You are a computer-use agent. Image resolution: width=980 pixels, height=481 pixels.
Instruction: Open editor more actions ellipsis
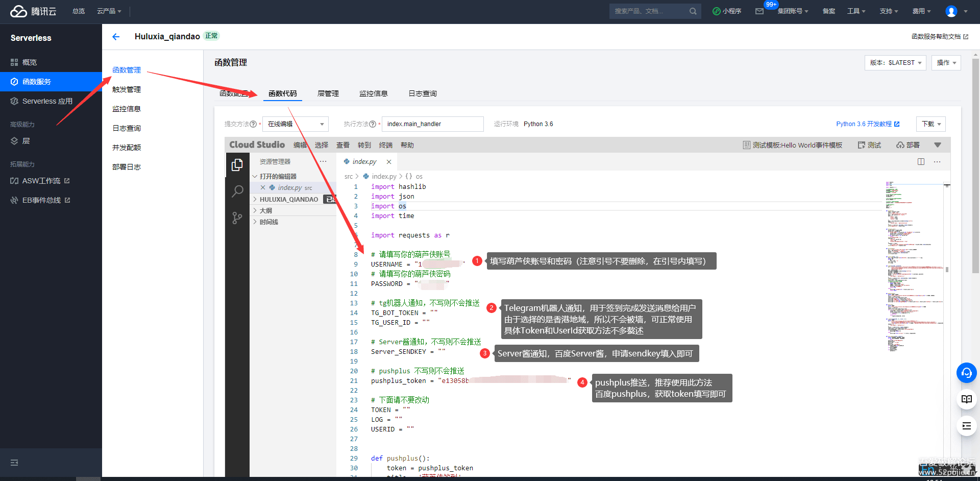coord(937,162)
